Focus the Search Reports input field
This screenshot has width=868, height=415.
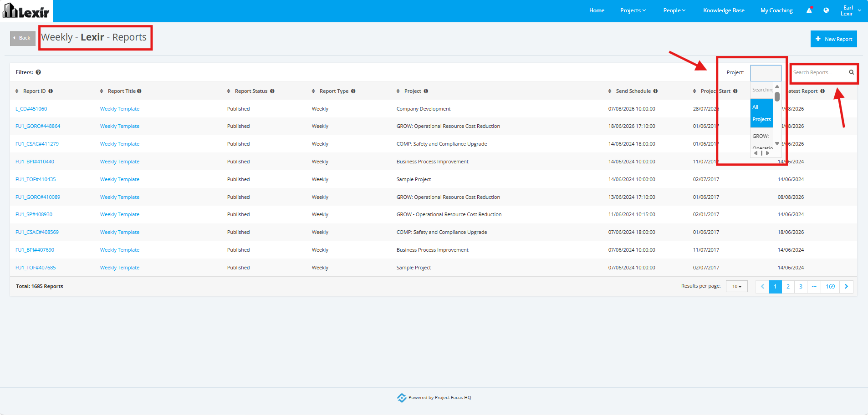(820, 72)
